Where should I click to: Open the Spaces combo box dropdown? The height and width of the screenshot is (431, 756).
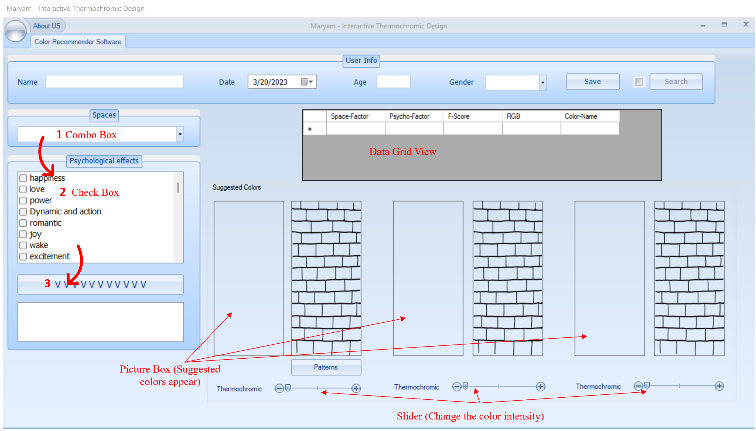[x=180, y=134]
